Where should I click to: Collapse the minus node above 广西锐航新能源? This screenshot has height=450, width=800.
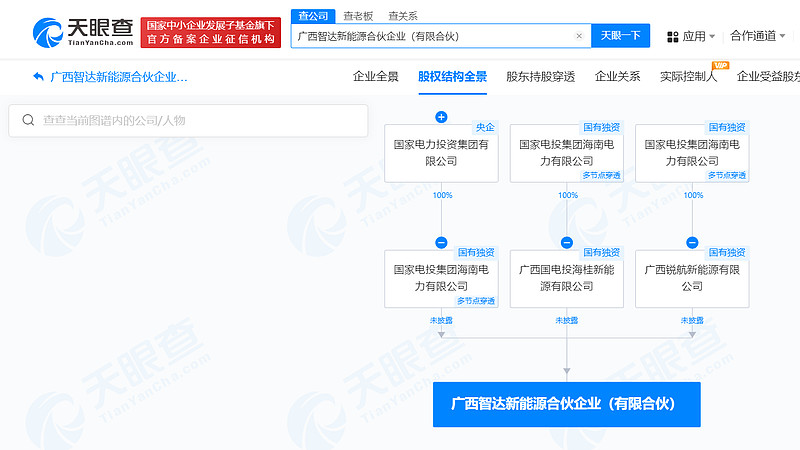coord(692,242)
